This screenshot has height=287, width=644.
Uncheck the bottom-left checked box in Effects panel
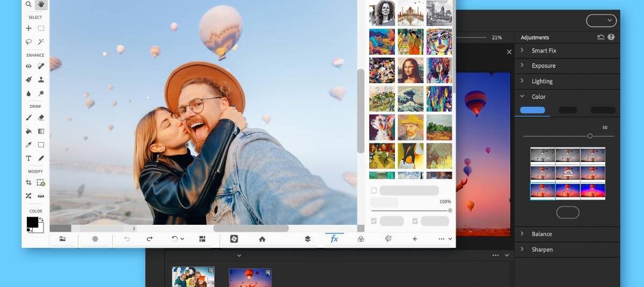click(374, 221)
